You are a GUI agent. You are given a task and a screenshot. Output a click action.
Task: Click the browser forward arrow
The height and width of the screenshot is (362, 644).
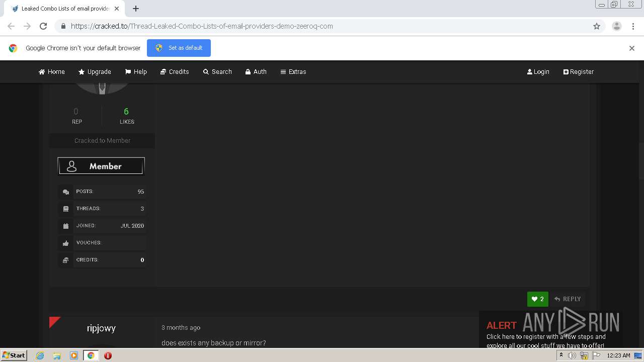point(27,26)
